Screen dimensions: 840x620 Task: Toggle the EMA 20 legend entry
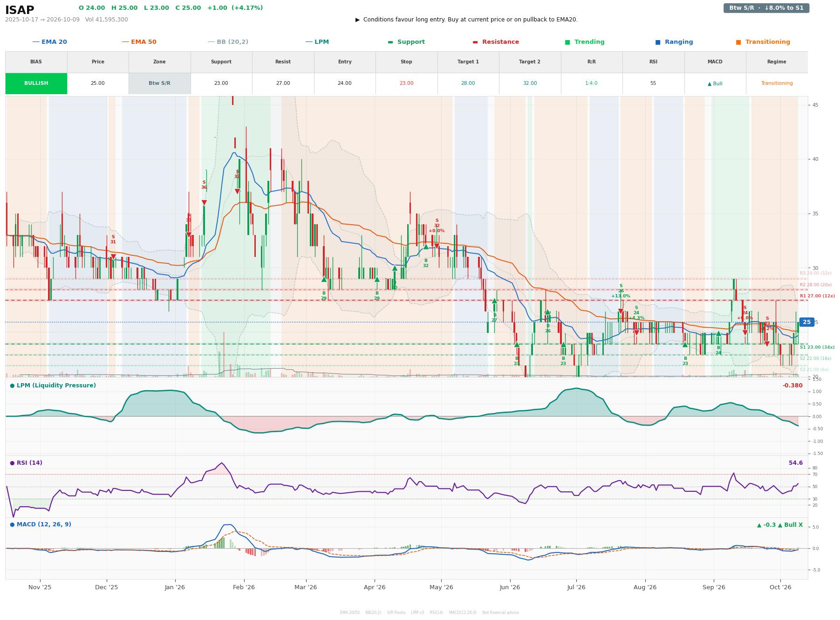tap(49, 42)
